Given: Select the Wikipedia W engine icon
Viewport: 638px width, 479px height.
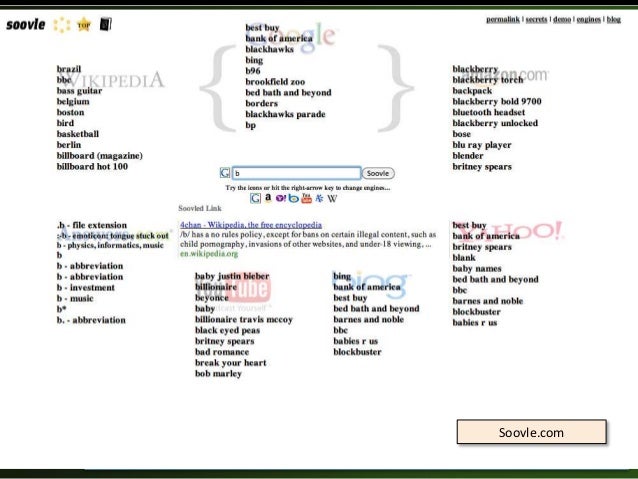Looking at the screenshot, I should 332,199.
